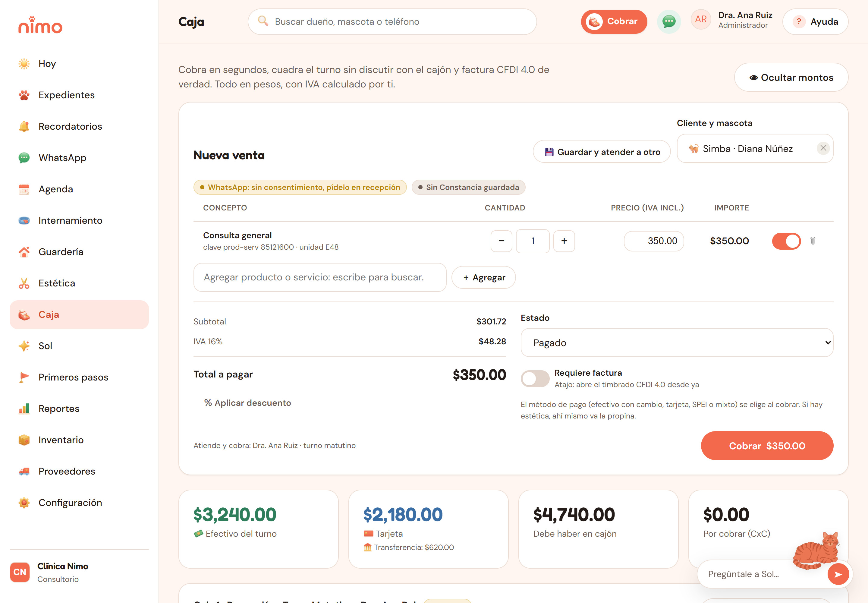This screenshot has width=868, height=603.
Task: Open Hoy in the sidebar
Action: tap(79, 64)
